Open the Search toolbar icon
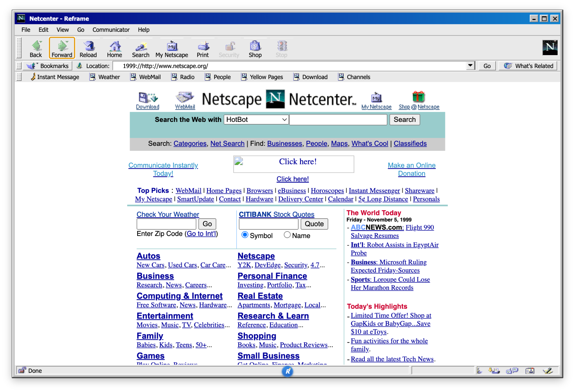This screenshot has height=392, width=575. (x=141, y=49)
